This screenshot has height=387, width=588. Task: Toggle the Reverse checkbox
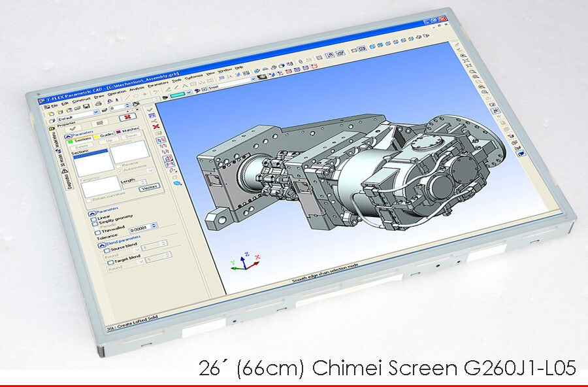(118, 165)
